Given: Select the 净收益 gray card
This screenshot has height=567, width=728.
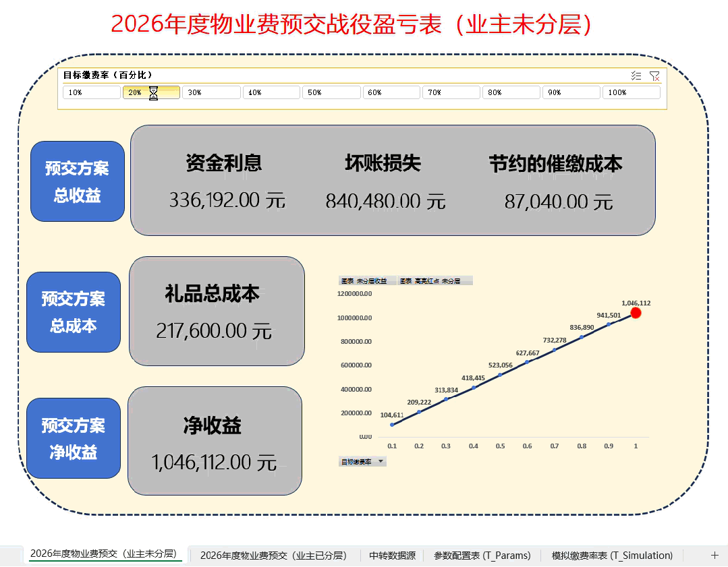Looking at the screenshot, I should (214, 441).
